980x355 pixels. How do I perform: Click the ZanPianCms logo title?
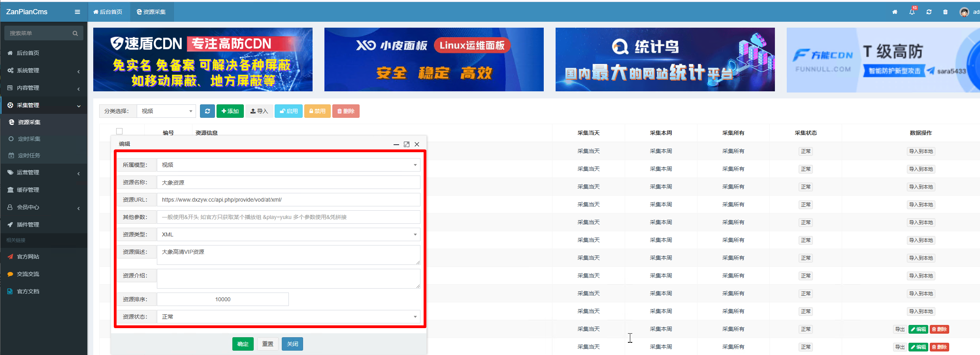[27, 12]
